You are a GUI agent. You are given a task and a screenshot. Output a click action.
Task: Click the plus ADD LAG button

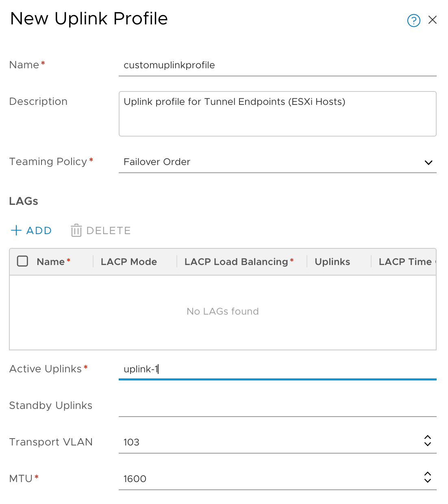pyautogui.click(x=31, y=230)
